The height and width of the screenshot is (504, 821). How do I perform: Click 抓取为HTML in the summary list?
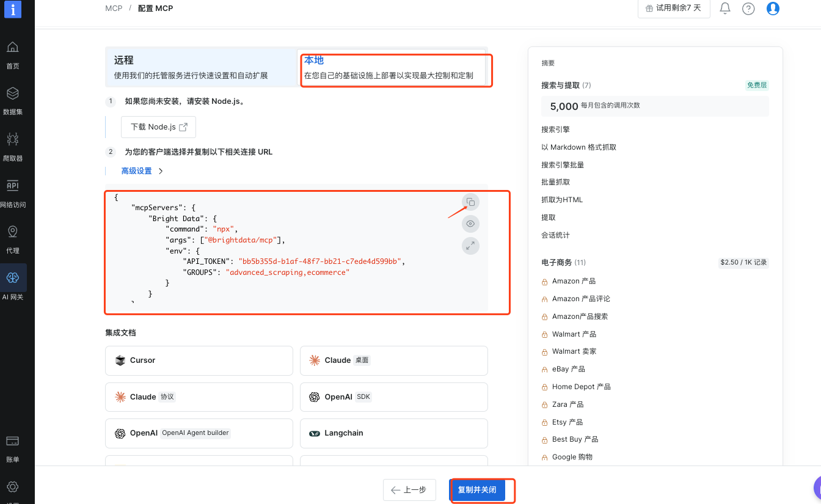(562, 200)
